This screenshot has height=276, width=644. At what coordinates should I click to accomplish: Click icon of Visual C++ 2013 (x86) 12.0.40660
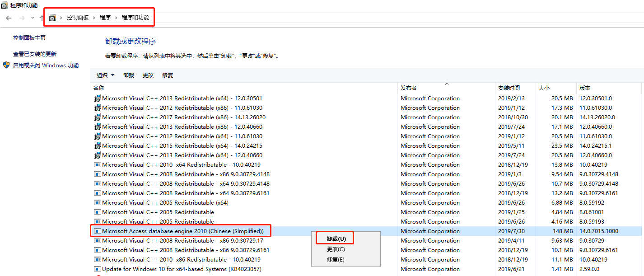(x=97, y=126)
